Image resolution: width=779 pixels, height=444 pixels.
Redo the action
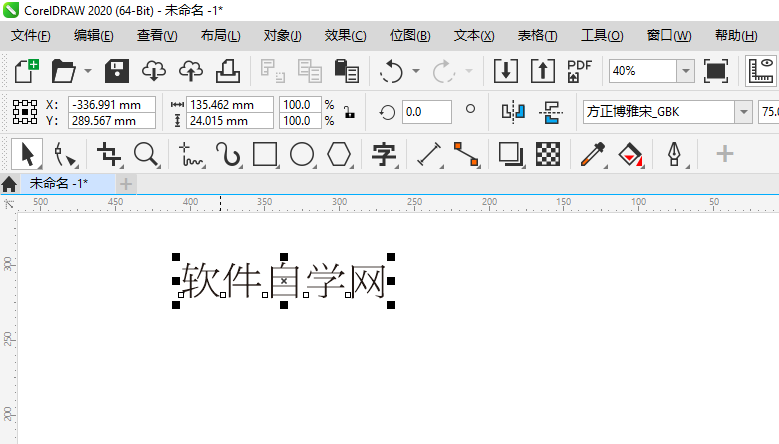[x=444, y=71]
